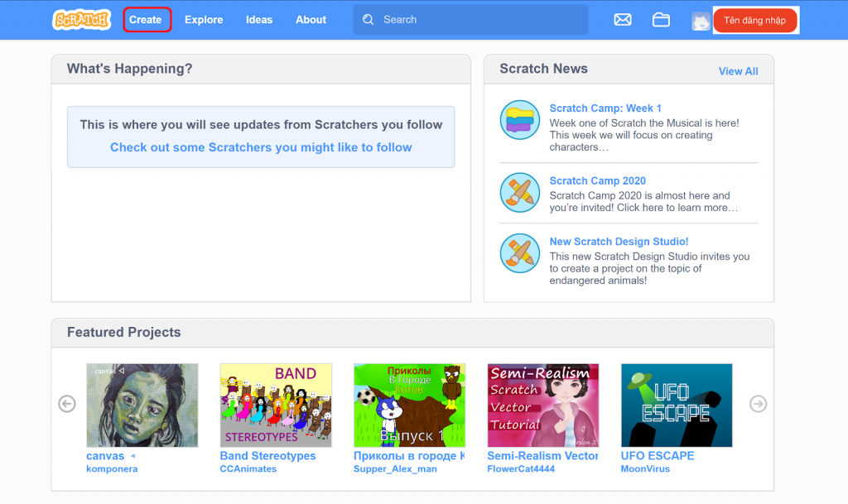Click the search magnifier icon

coord(369,19)
